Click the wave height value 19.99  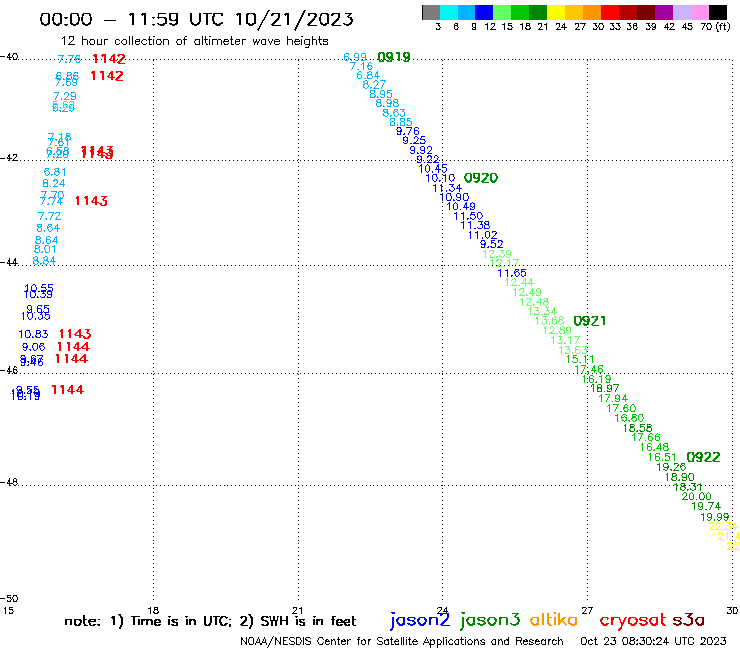[715, 517]
